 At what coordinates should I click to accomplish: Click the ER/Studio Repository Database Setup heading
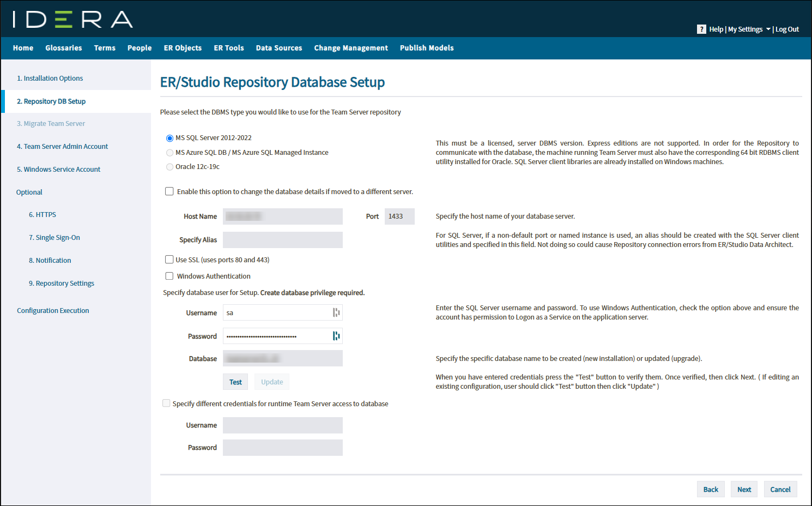click(x=272, y=82)
